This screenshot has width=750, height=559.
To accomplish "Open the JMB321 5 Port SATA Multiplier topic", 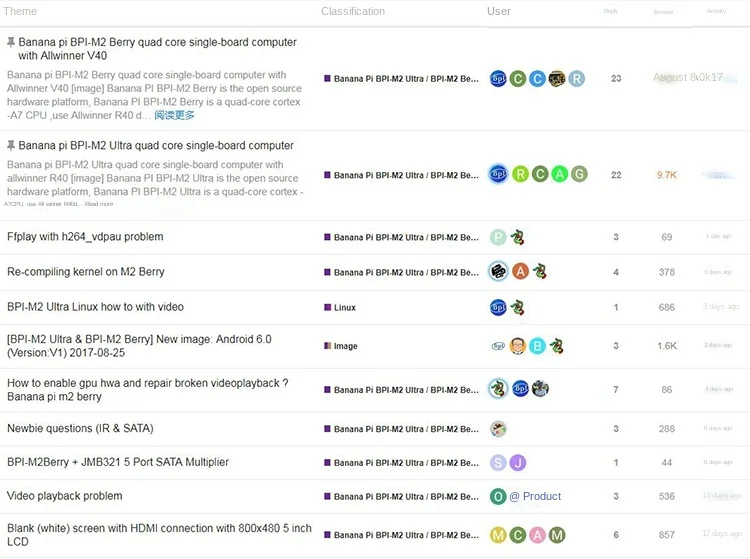I will (118, 462).
